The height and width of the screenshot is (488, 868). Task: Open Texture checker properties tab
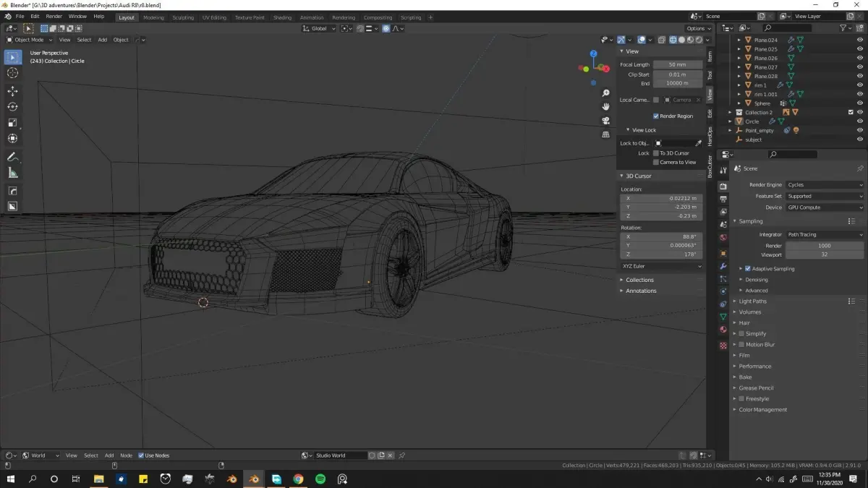click(x=723, y=346)
